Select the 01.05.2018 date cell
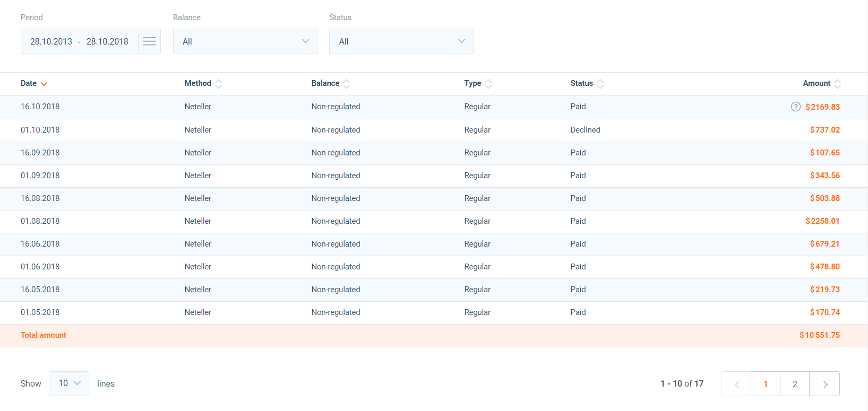868x411 pixels. click(40, 312)
